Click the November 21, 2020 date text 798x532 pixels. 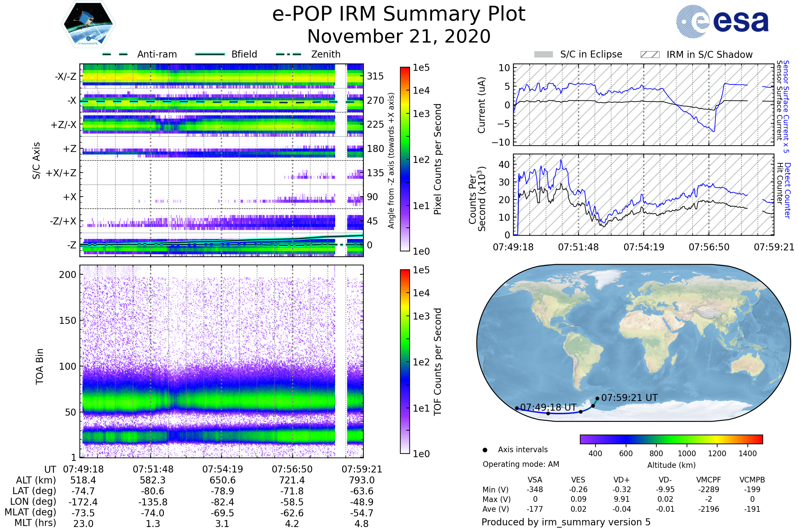click(399, 37)
